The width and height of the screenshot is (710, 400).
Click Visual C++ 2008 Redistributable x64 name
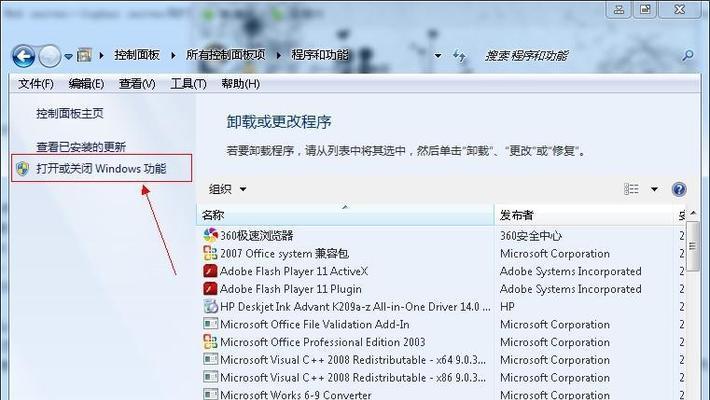(x=353, y=360)
